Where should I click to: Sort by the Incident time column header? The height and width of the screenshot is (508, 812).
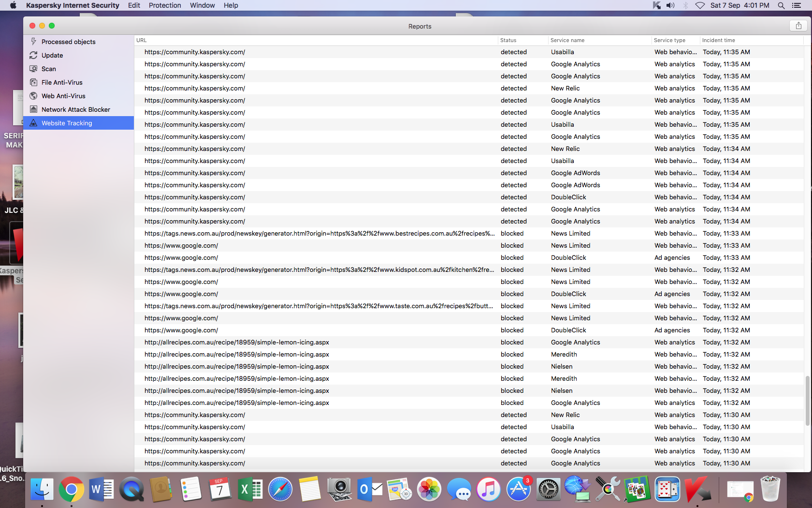[x=751, y=40]
